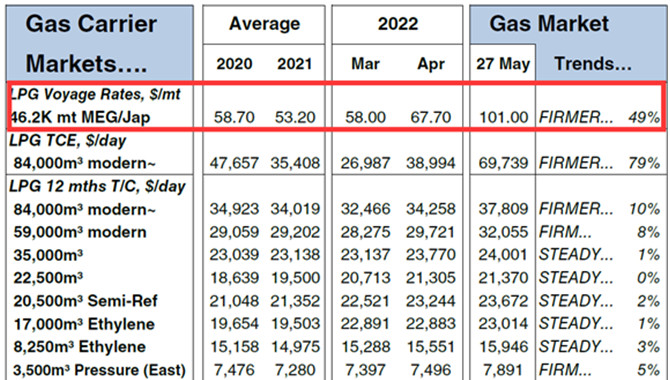Click the 49% trend percentage
This screenshot has width=670, height=380.
[x=644, y=117]
